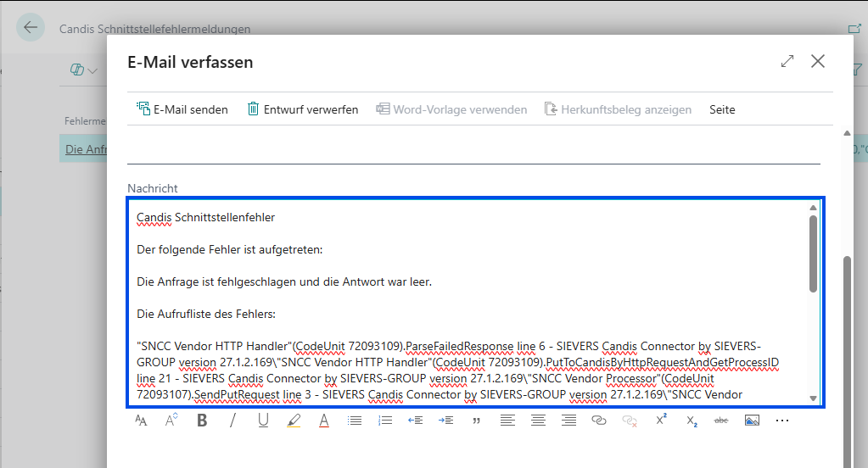868x468 pixels.
Task: Click the message box scrollbar thumb
Action: click(x=813, y=253)
